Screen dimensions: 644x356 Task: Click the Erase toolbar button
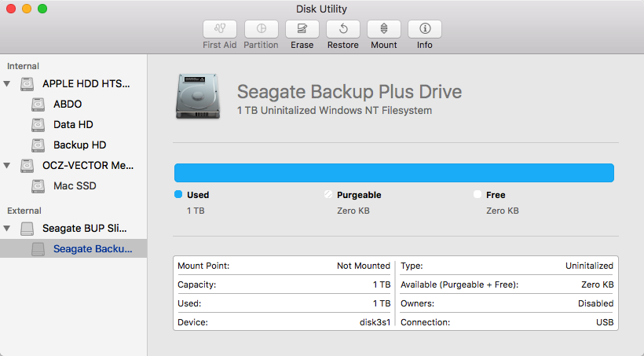(x=302, y=29)
